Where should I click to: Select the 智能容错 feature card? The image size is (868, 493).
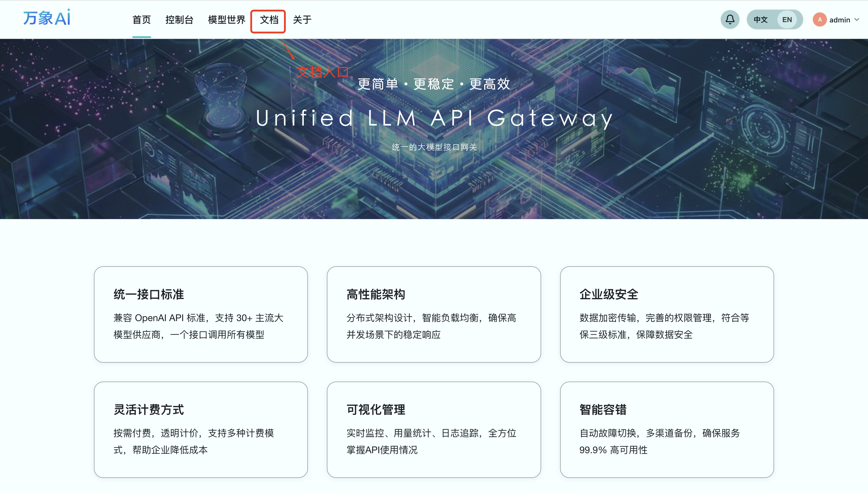(667, 429)
